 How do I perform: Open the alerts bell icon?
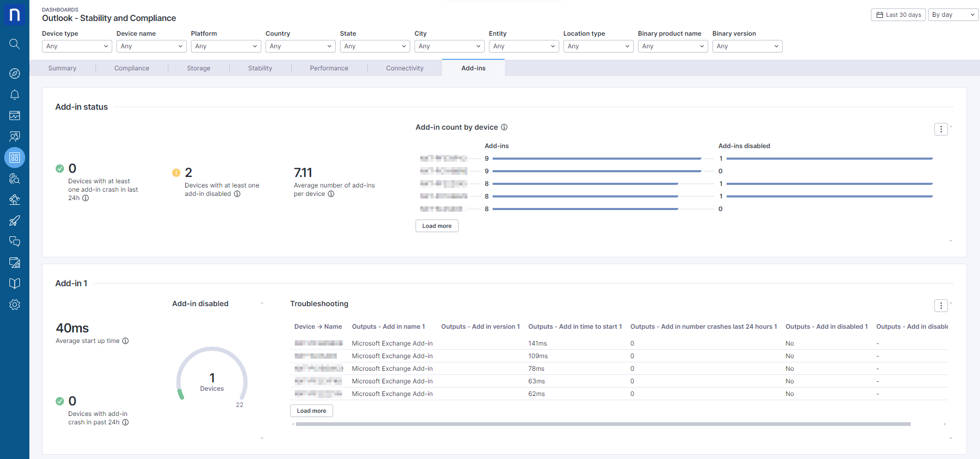15,95
